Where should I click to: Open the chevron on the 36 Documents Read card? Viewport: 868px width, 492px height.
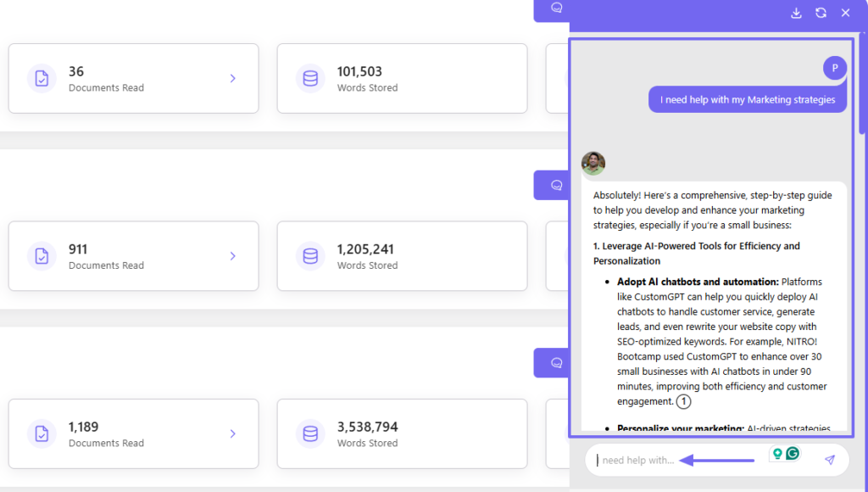pos(233,79)
